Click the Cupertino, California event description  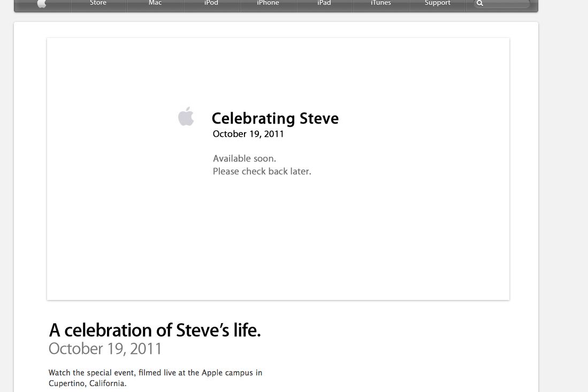click(87, 383)
